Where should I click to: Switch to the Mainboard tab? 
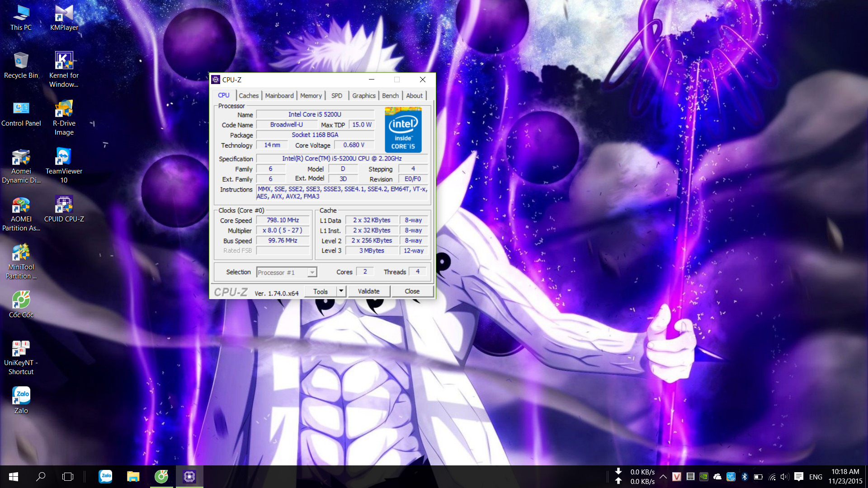(279, 96)
